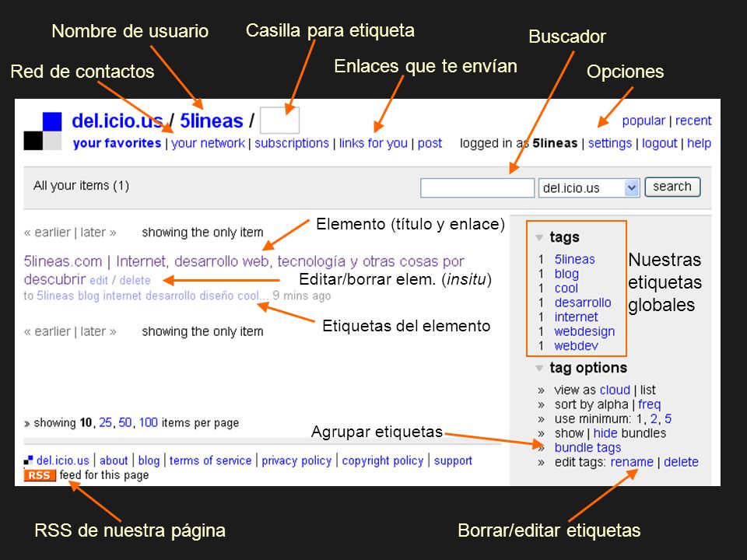
Task: Go to your favorites
Action: tap(117, 143)
